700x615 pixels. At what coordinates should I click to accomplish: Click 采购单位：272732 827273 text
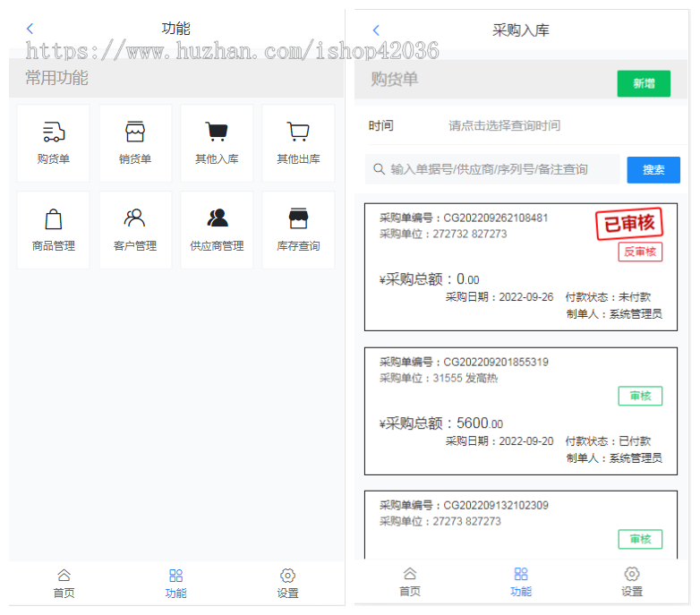443,234
